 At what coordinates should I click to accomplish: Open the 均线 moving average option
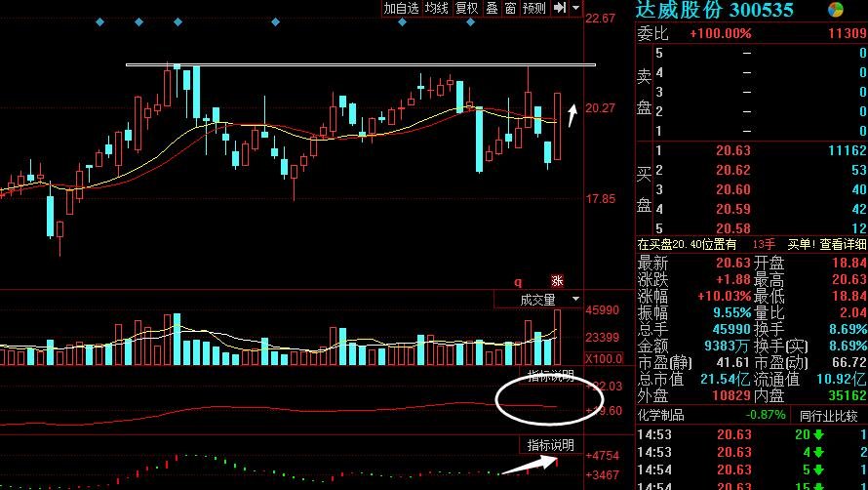tap(436, 8)
